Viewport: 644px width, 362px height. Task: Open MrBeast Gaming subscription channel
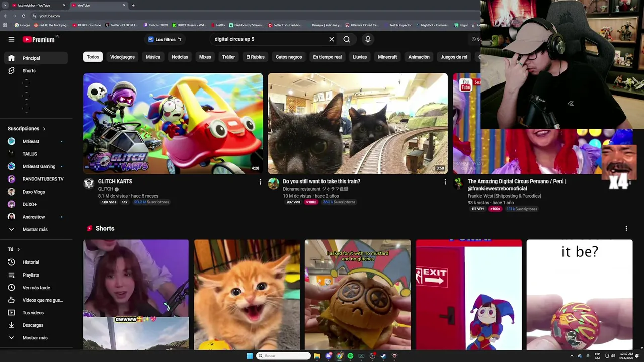[x=35, y=166]
